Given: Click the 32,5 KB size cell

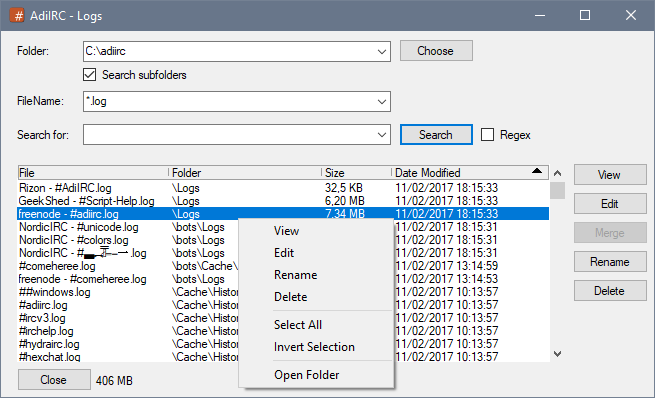Looking at the screenshot, I should coord(344,188).
